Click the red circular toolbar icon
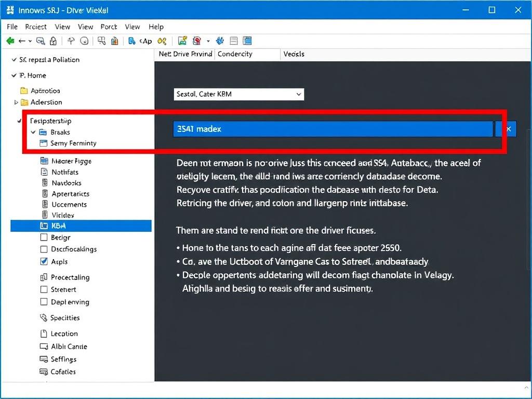532x399 pixels. click(197, 41)
